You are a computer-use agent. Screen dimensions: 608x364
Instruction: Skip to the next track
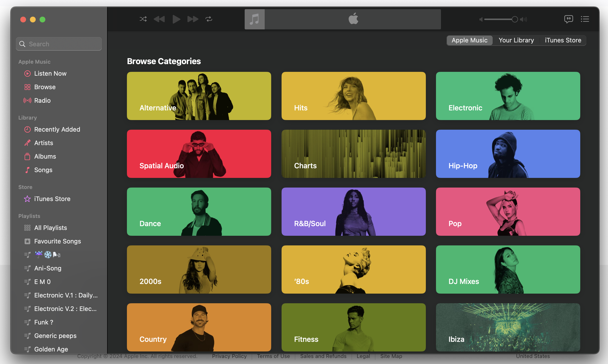point(193,19)
